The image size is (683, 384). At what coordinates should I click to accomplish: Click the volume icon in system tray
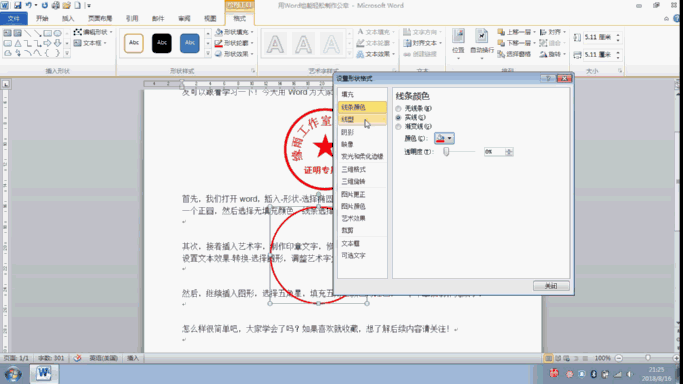(630, 374)
